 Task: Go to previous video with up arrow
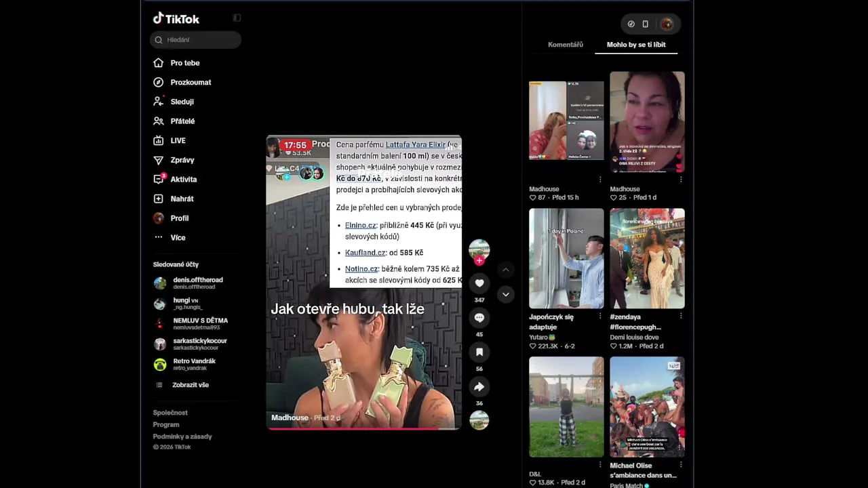(505, 270)
